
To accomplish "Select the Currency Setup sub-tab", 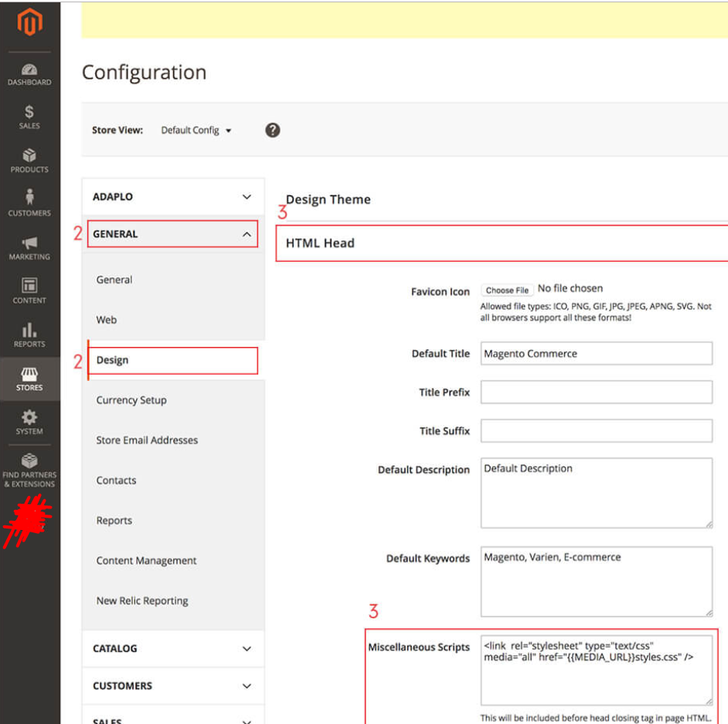I will [x=131, y=400].
